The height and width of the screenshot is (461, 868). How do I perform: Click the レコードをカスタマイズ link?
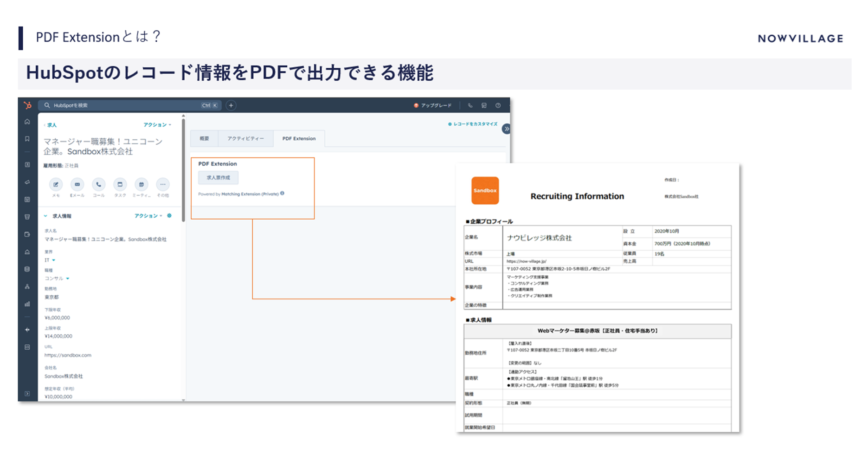pos(473,124)
